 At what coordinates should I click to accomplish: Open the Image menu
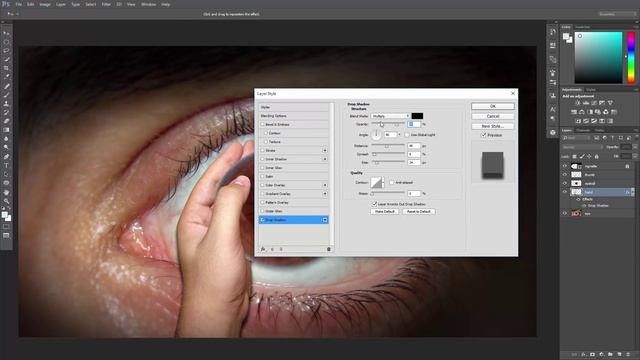click(45, 4)
